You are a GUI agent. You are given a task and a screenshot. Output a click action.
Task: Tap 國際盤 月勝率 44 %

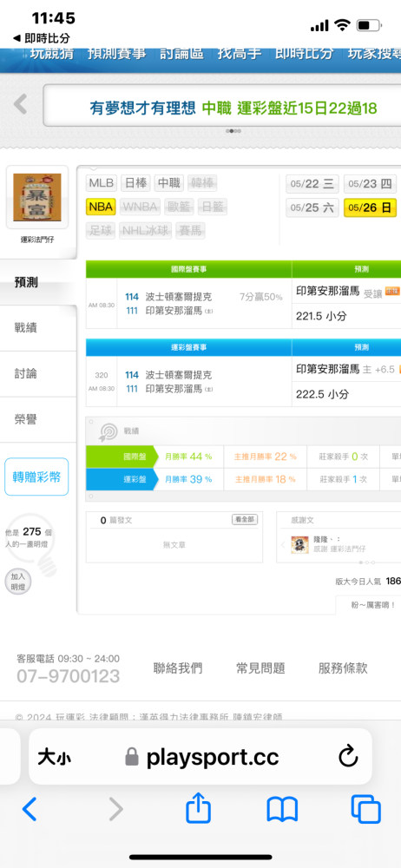[x=188, y=457]
